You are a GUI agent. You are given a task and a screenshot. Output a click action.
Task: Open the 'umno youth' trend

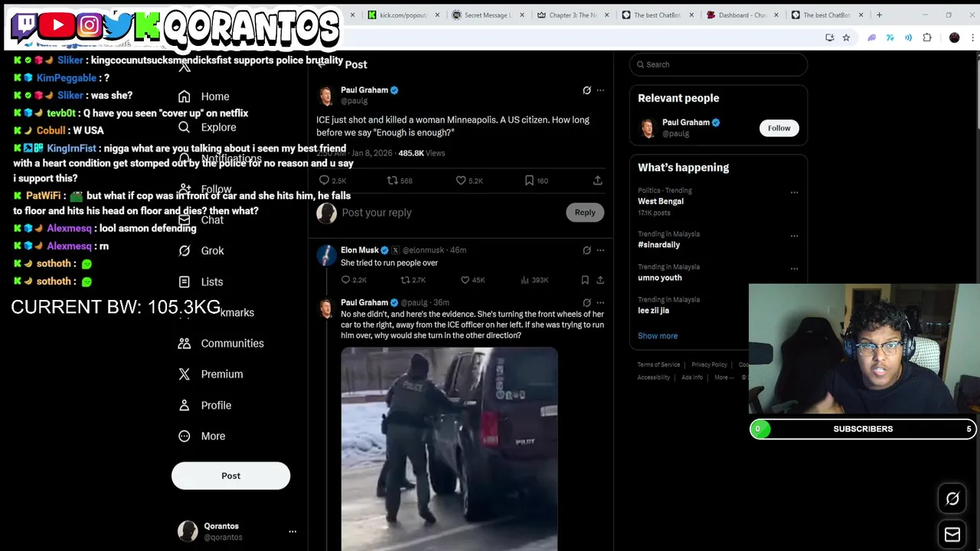(x=659, y=278)
